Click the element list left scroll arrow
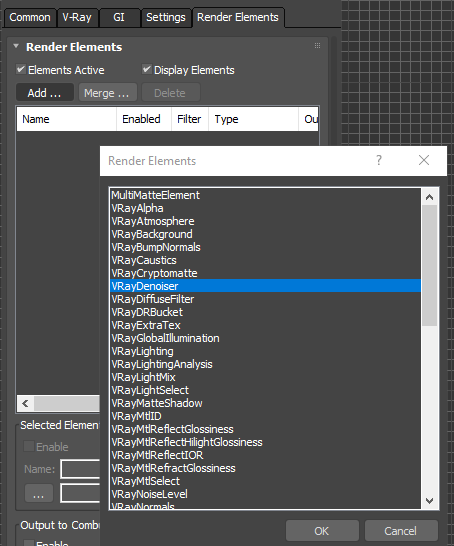This screenshot has height=546, width=454. (x=25, y=404)
